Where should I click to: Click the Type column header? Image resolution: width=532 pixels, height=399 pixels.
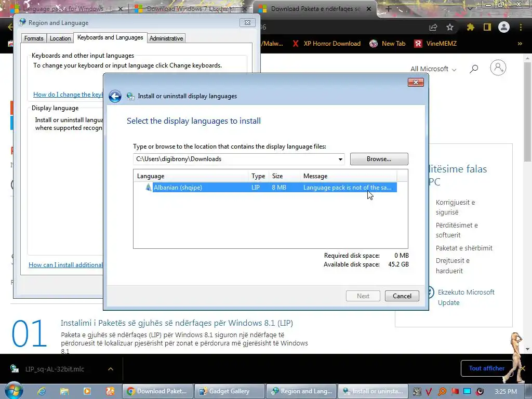[258, 176]
